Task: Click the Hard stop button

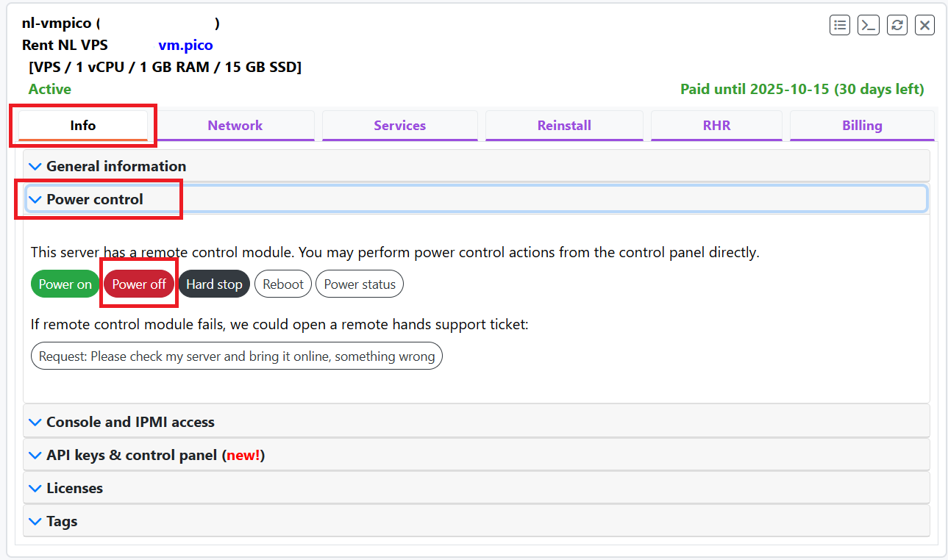Action: click(214, 284)
